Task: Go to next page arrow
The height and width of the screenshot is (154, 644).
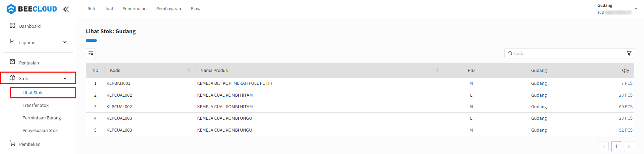Action: tap(629, 146)
